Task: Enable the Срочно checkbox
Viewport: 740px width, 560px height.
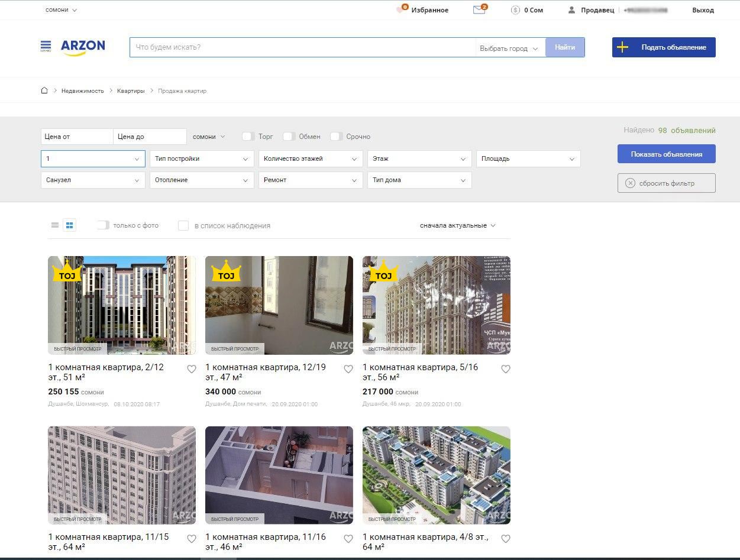Action: tap(336, 137)
